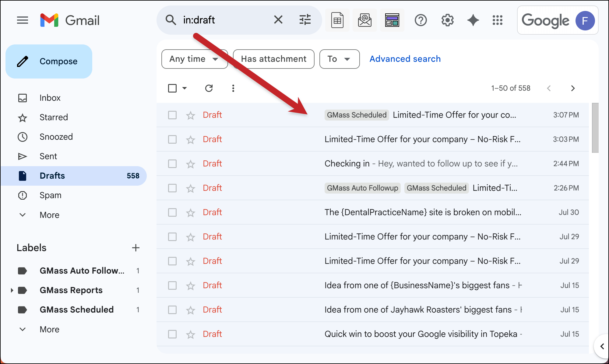Screen dimensions: 609x364
Task: Tick checkbox for the DentalPracticeName draft
Action: click(172, 212)
